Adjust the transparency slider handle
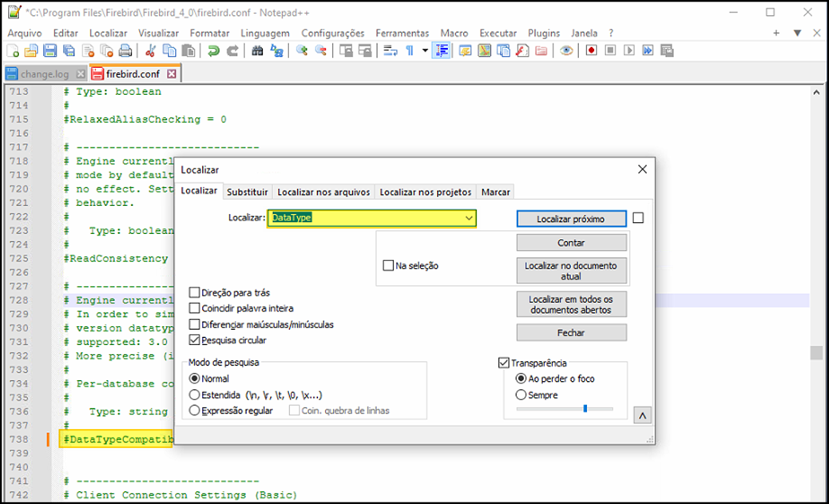829x504 pixels. [x=585, y=408]
